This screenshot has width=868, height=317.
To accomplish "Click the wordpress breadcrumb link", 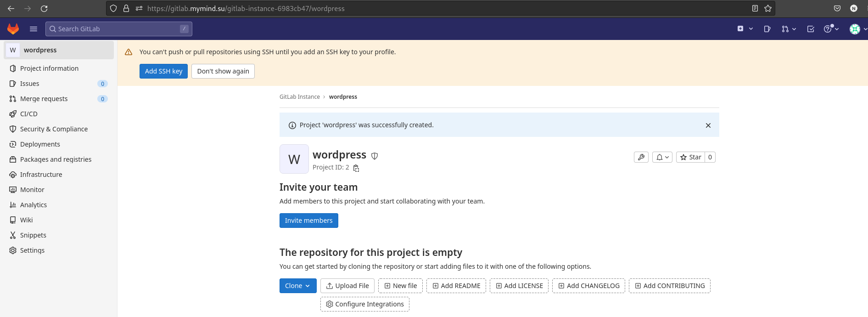I will (x=343, y=97).
